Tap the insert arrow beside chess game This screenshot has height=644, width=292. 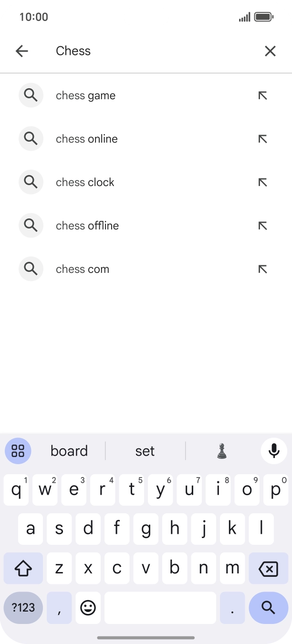[262, 95]
